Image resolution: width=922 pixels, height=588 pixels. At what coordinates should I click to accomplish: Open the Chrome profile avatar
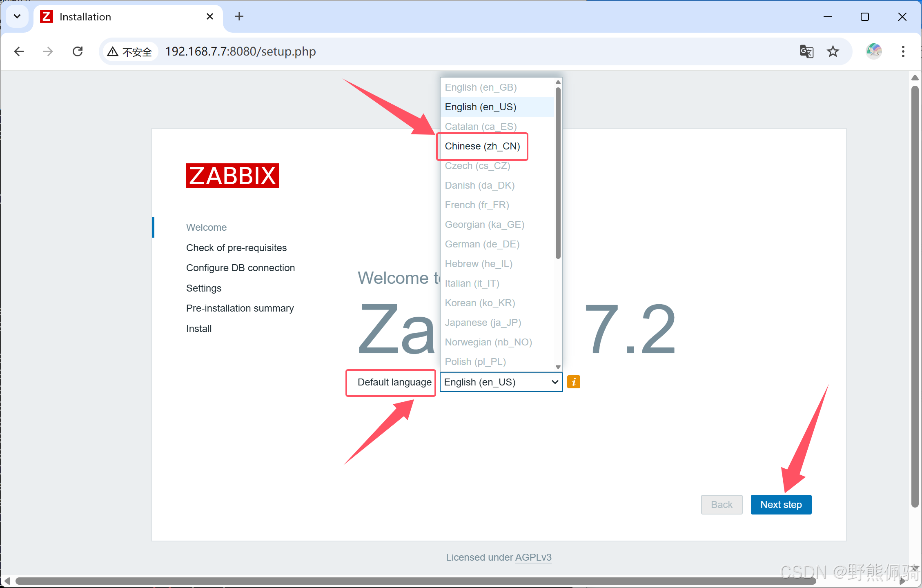[x=873, y=51]
